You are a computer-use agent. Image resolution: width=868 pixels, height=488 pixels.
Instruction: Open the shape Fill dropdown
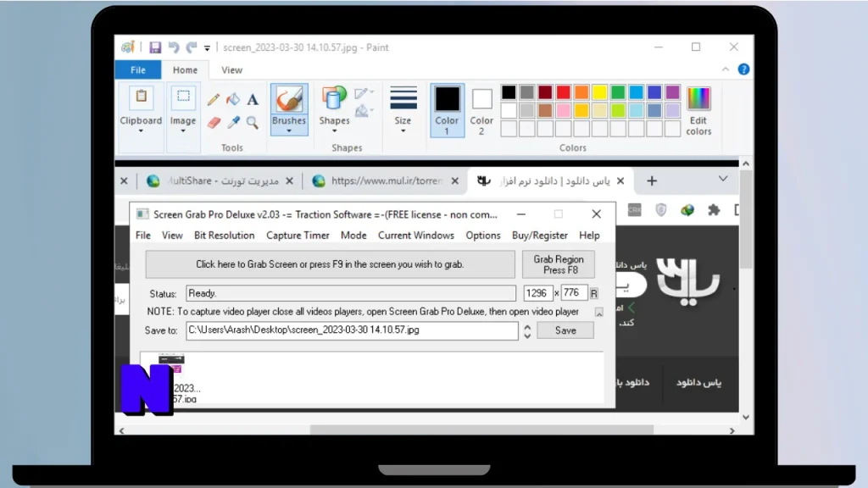tap(364, 111)
